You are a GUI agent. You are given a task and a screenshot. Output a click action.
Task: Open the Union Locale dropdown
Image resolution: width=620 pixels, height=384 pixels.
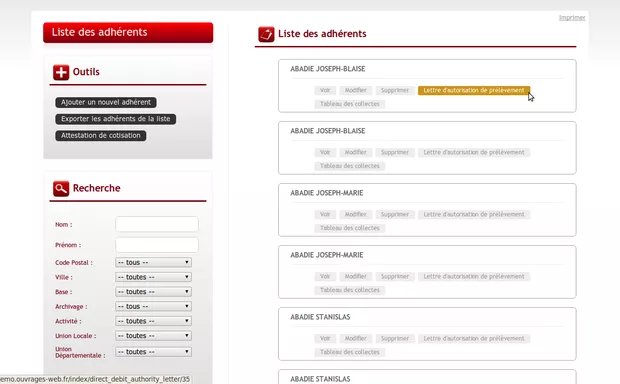[153, 335]
